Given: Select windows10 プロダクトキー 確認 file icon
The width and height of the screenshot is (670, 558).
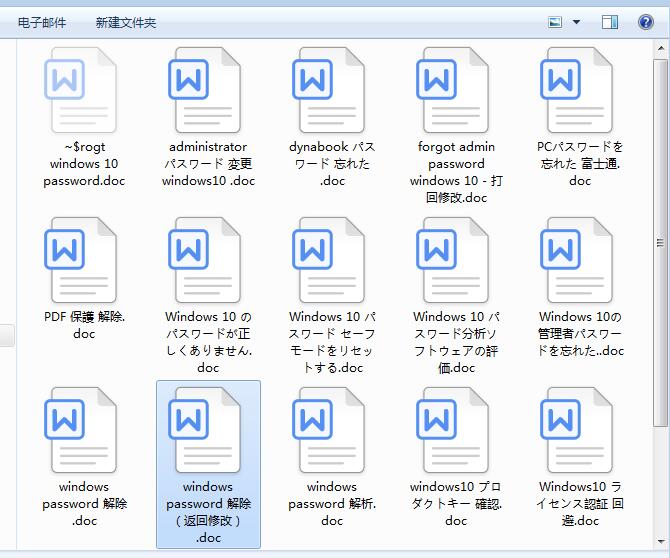Looking at the screenshot, I should [x=452, y=430].
